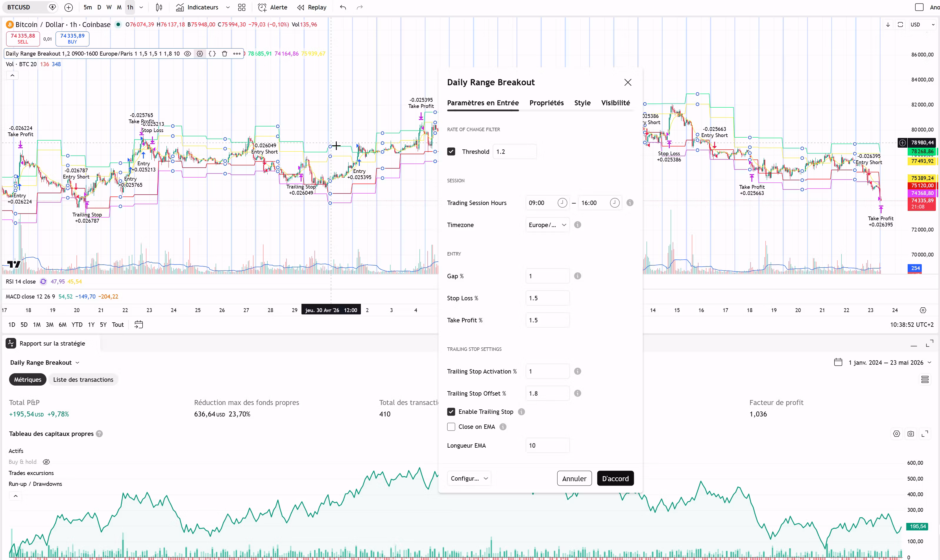
Task: Delete Daily Range Breakout strategy trash icon
Action: coord(224,54)
